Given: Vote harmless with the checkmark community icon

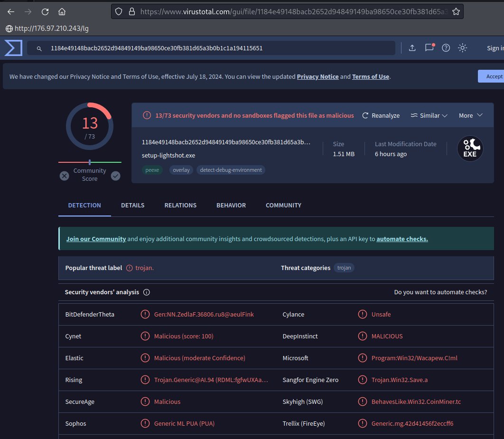Looking at the screenshot, I should click(x=116, y=176).
